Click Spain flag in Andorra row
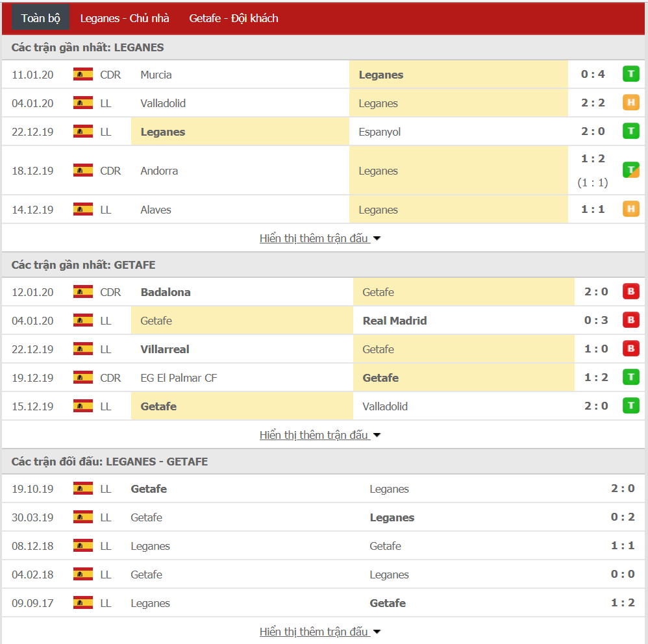Screen dimensions: 648x644 pos(83,170)
